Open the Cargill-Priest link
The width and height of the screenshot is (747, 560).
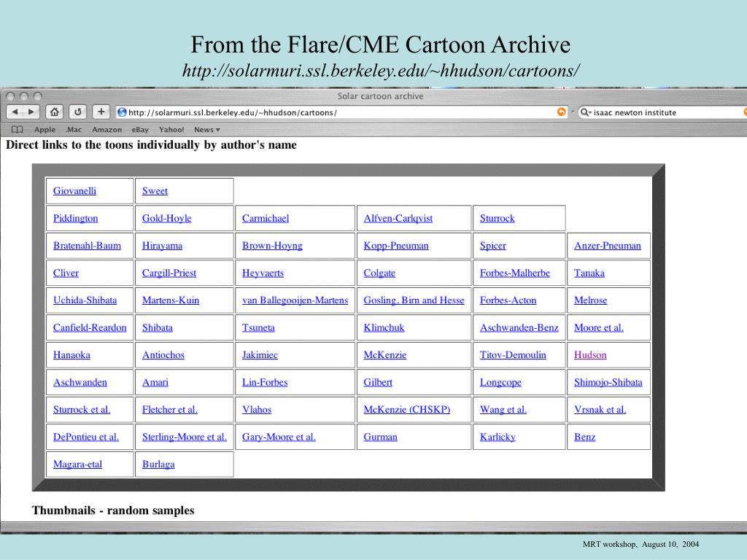[x=169, y=273]
